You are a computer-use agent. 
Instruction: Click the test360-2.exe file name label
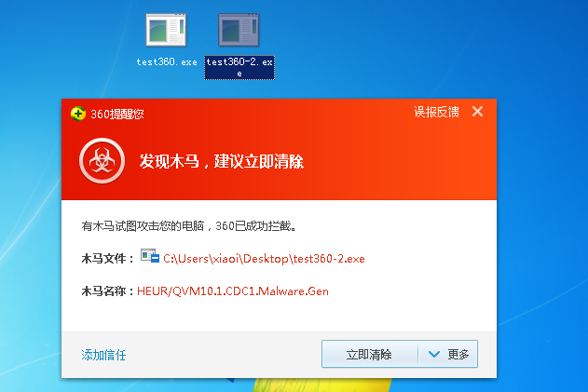coord(239,67)
